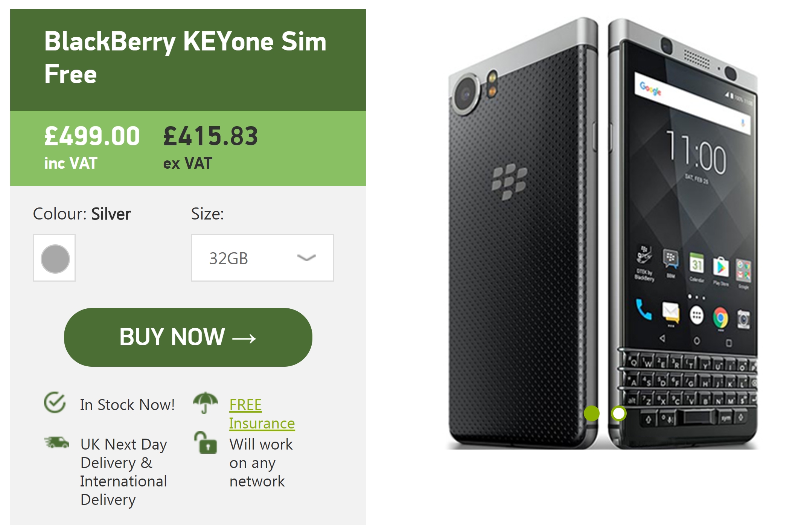Open the FREE Insurance link
The width and height of the screenshot is (804, 532).
[x=262, y=414]
